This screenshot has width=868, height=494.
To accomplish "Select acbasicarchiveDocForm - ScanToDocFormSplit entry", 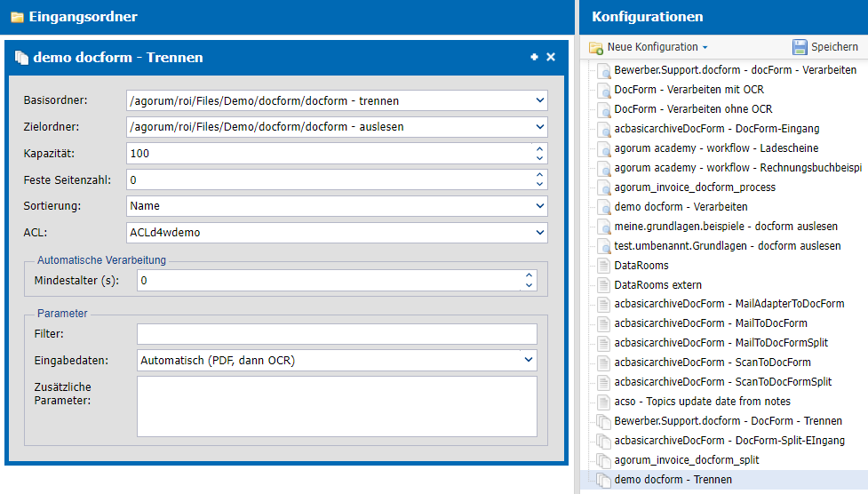I will pyautogui.click(x=723, y=382).
